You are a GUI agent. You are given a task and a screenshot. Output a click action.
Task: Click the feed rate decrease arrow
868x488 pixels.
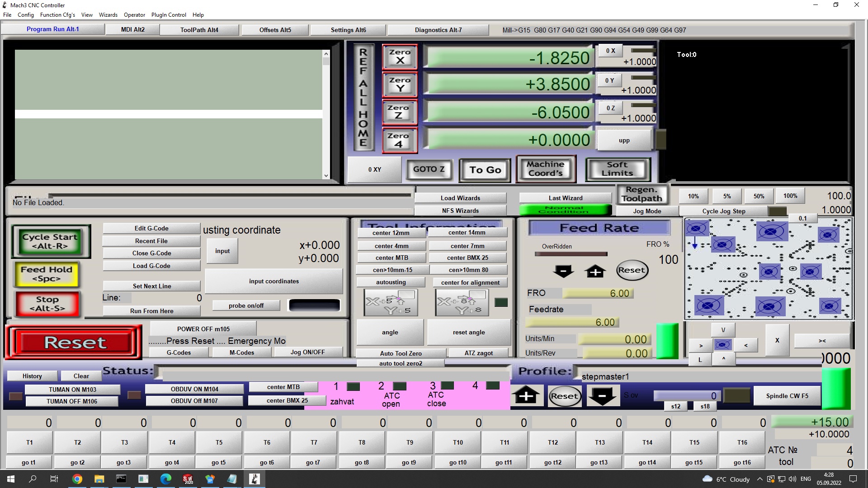(x=563, y=271)
